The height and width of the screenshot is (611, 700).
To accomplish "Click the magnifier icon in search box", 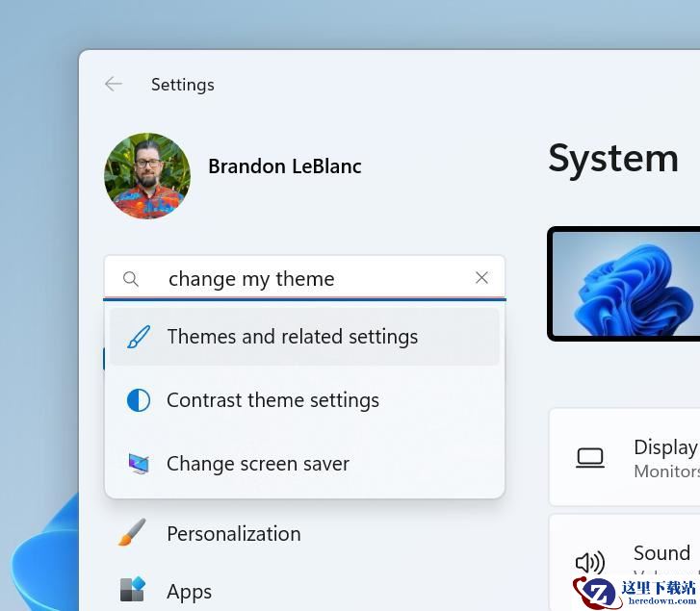I will 131,279.
